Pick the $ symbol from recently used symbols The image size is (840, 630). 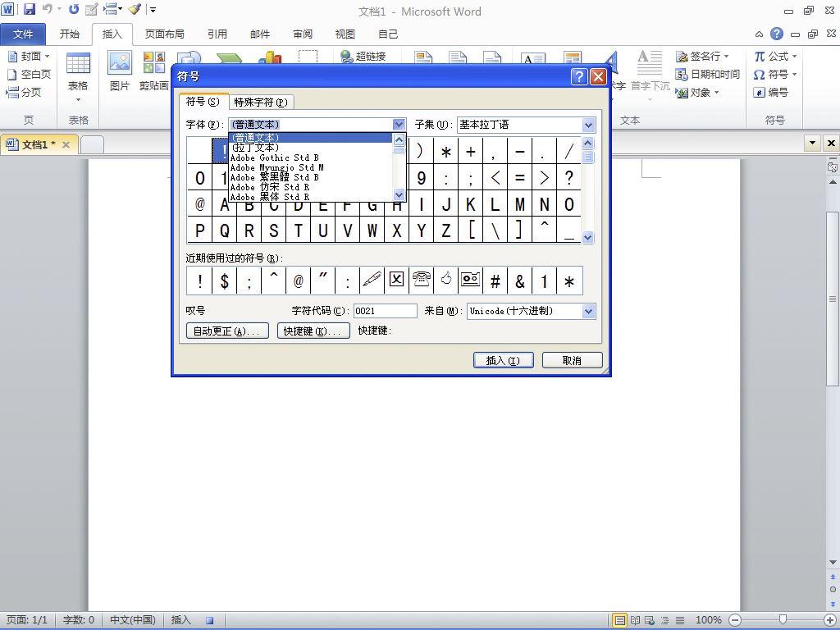225,281
